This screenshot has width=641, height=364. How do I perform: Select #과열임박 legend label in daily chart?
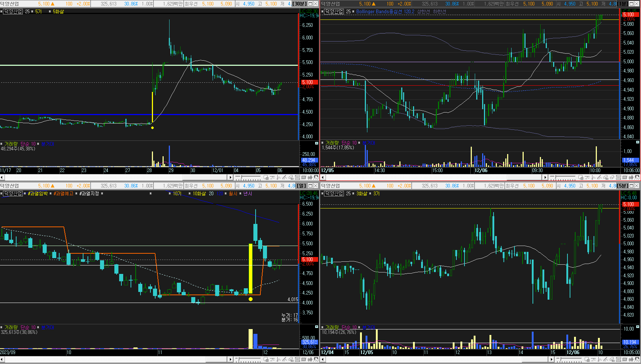[38, 193]
